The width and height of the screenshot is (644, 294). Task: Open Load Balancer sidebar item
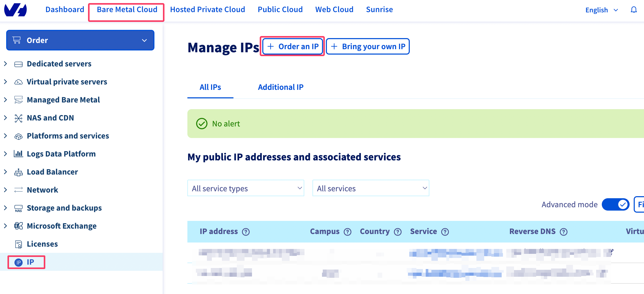point(52,172)
